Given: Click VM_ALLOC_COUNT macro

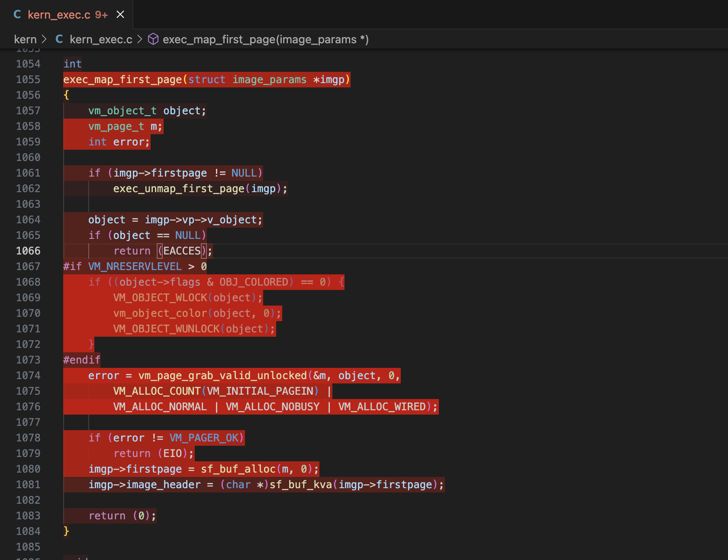Looking at the screenshot, I should 157,391.
